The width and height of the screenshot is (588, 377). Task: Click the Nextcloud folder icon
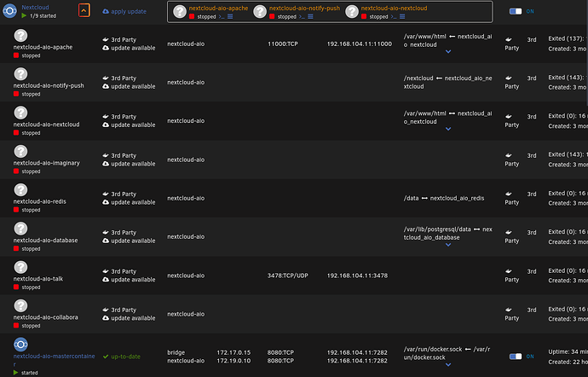tap(10, 10)
